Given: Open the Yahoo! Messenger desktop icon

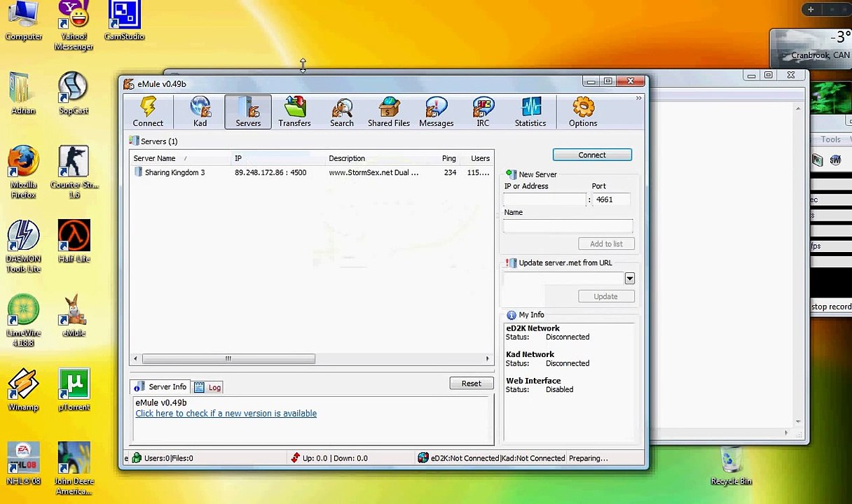Looking at the screenshot, I should 74,26.
